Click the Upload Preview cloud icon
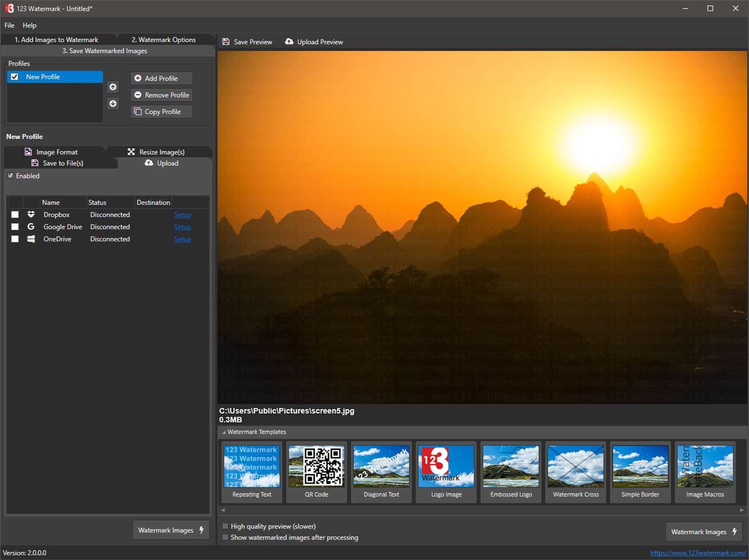 [289, 41]
